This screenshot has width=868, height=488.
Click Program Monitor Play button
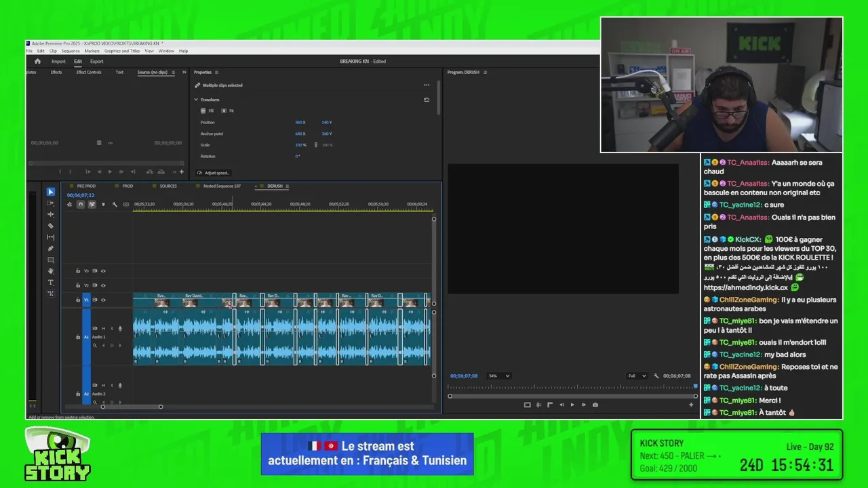[x=572, y=405]
